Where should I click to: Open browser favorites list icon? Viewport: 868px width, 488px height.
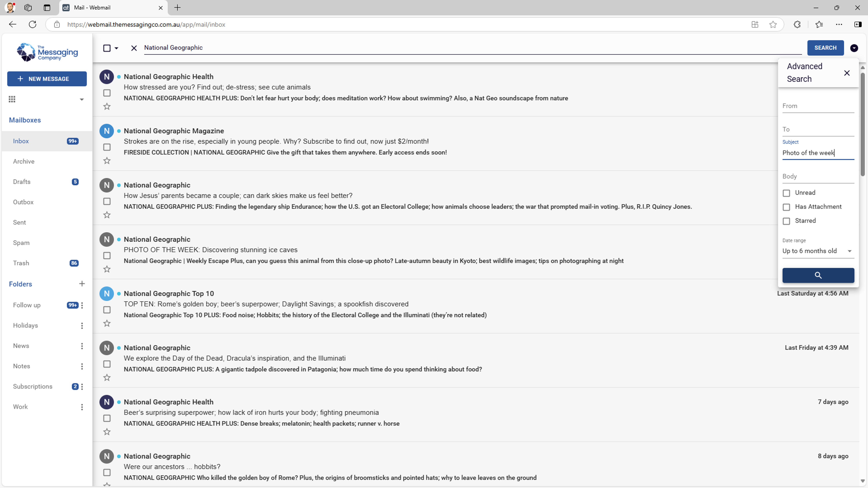pyautogui.click(x=819, y=24)
